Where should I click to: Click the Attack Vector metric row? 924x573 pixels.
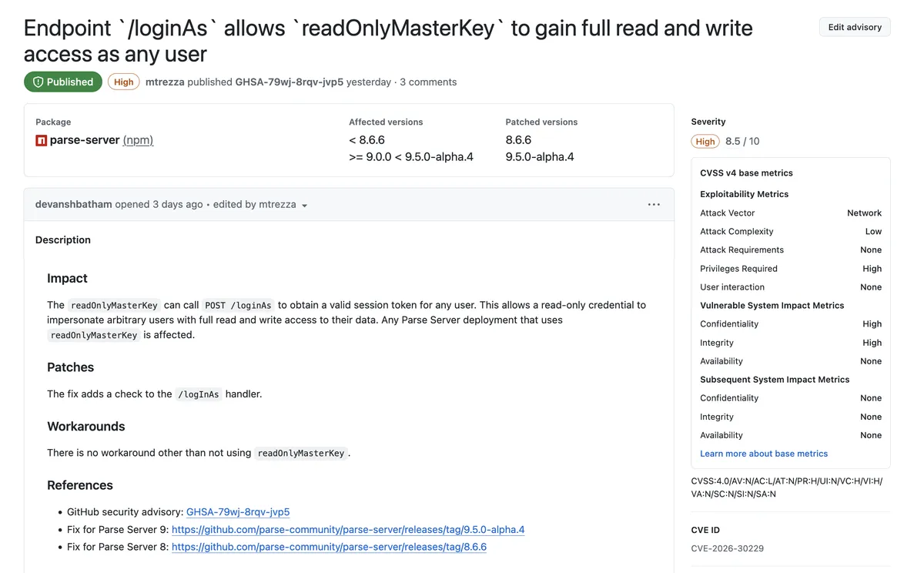(791, 213)
